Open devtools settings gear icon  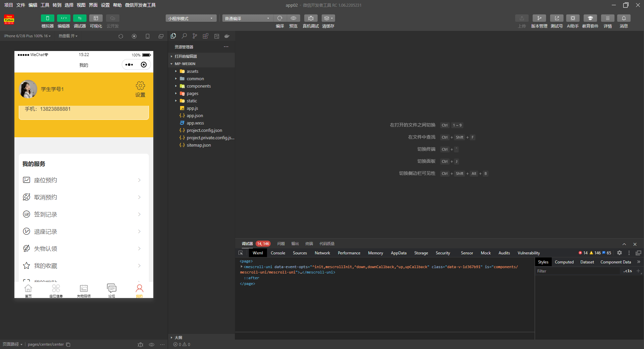tap(620, 253)
